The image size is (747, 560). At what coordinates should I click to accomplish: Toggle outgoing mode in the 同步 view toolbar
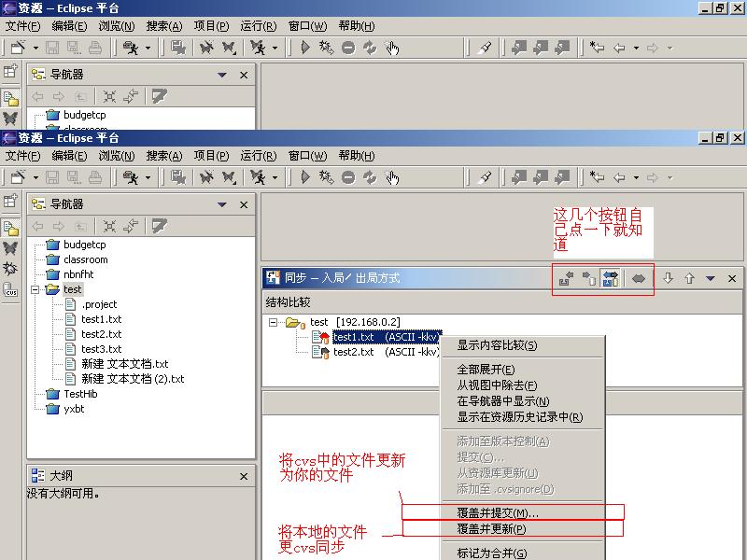[589, 278]
